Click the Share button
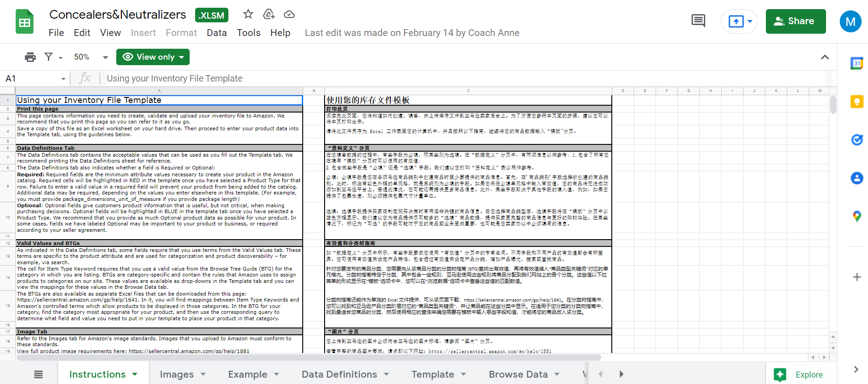Image resolution: width=868 pixels, height=384 pixels. [x=796, y=21]
